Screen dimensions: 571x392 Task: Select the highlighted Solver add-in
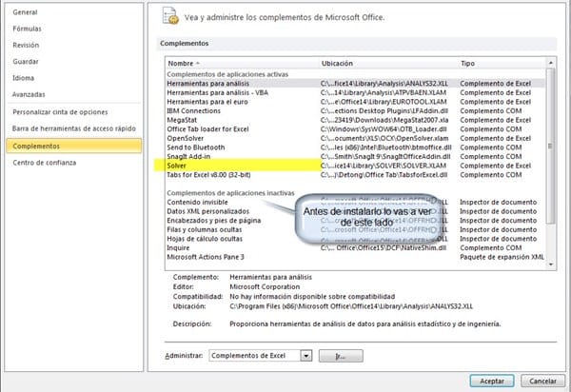coord(355,166)
